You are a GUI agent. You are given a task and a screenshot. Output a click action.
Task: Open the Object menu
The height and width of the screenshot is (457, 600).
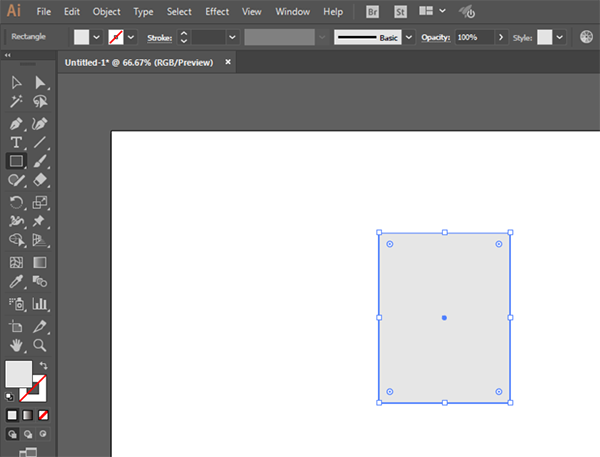click(106, 12)
